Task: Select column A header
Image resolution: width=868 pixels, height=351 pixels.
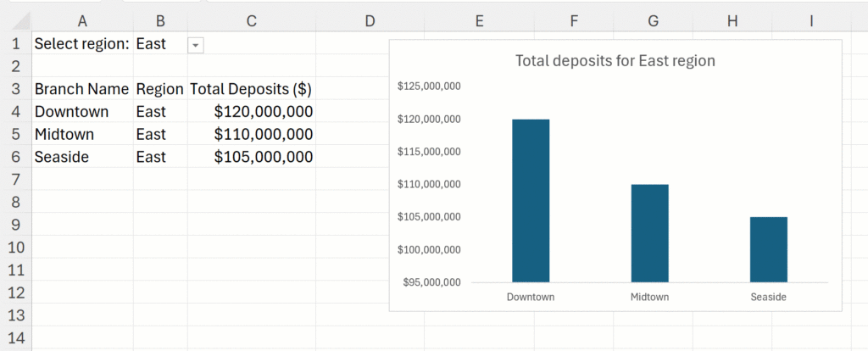Action: [x=82, y=21]
